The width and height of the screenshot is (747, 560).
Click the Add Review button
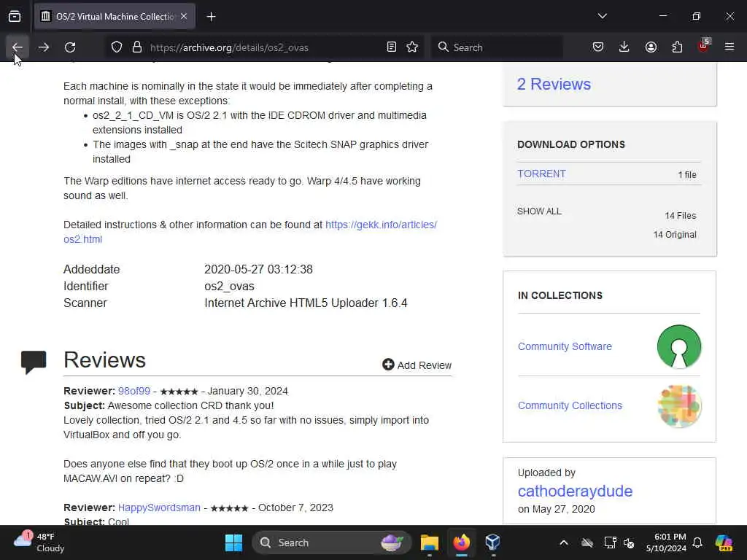pyautogui.click(x=417, y=365)
